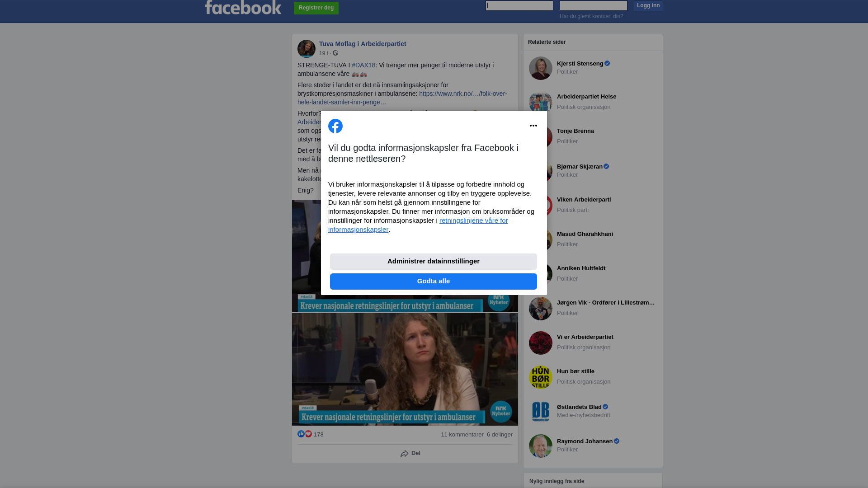
Task: Click Vi er Arbeiderpartiet rose avatar
Action: pos(541,343)
